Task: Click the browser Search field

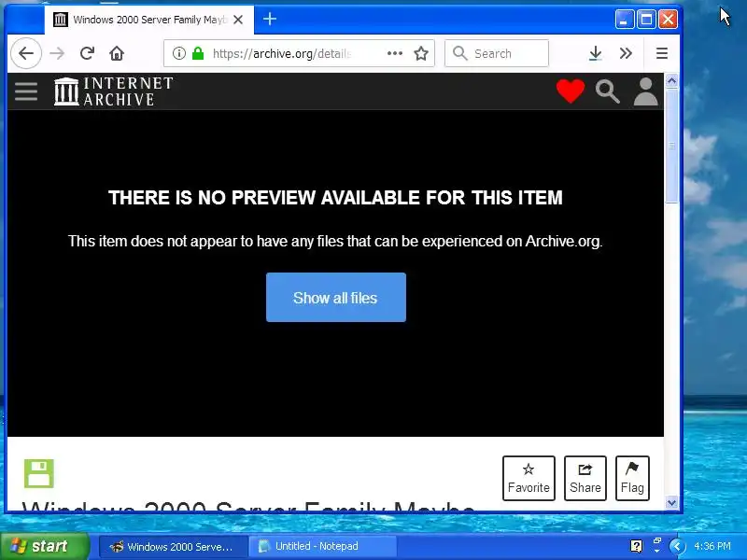Action: [497, 53]
